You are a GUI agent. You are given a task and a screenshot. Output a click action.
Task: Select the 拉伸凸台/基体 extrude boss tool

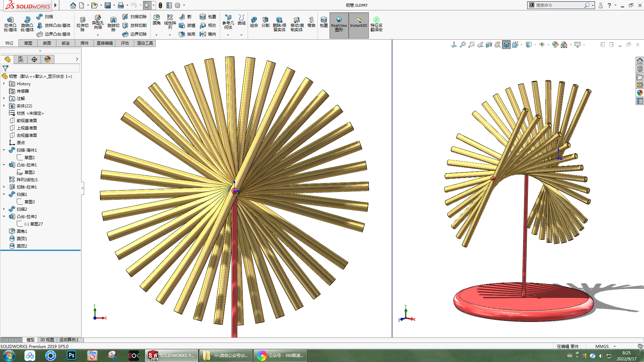click(10, 24)
